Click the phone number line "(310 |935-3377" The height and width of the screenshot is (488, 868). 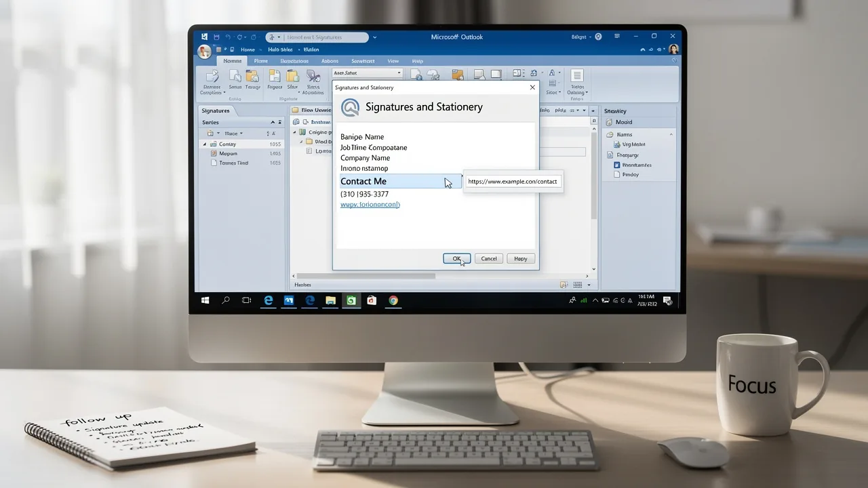(364, 194)
